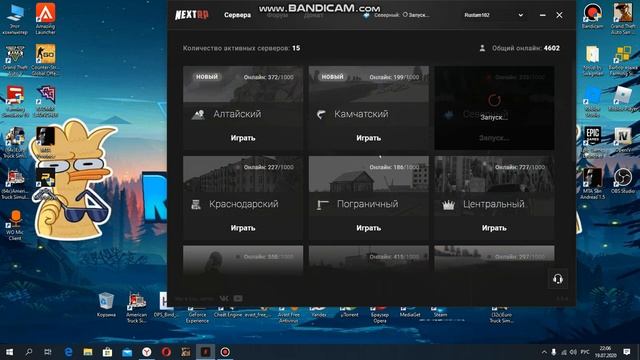Open the Корзина recycle bin icon
The image size is (640, 360).
pyautogui.click(x=106, y=305)
